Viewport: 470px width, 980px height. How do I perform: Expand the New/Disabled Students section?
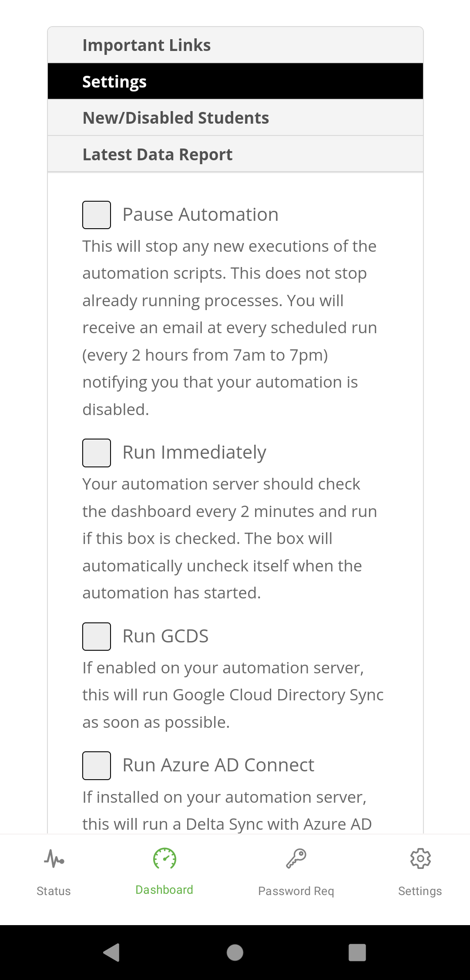point(235,118)
